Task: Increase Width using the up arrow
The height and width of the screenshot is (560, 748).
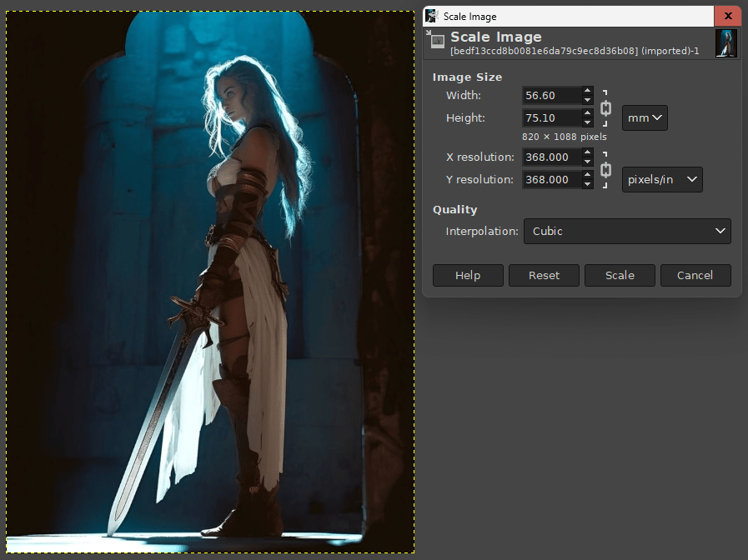Action: click(588, 92)
